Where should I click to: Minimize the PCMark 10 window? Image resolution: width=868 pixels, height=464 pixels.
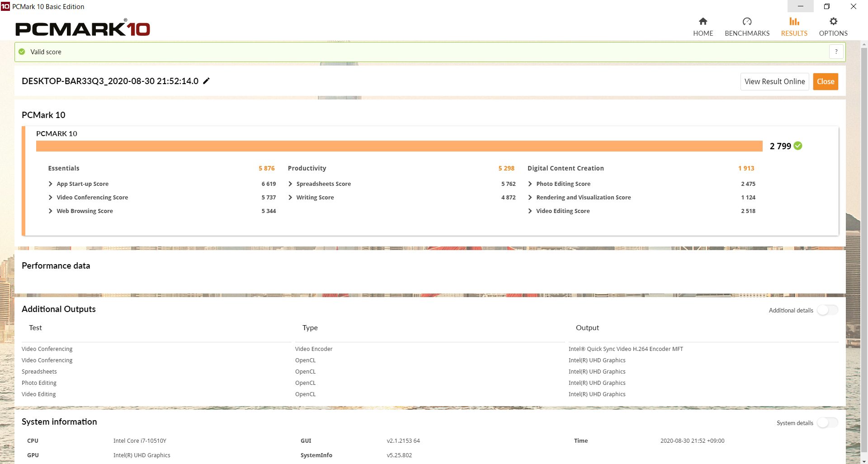click(x=801, y=6)
